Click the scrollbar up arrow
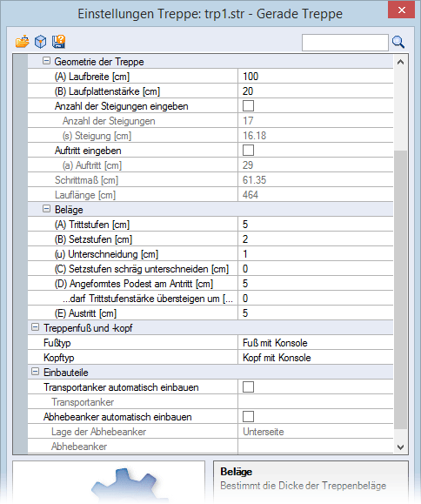The image size is (421, 504). click(x=400, y=62)
